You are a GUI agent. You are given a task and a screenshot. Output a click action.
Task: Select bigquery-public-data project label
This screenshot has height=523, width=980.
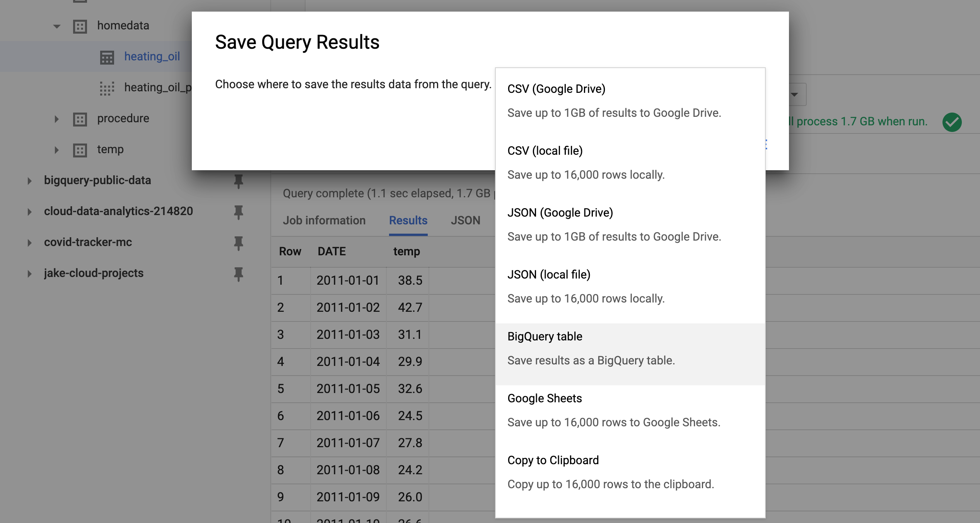coord(97,180)
